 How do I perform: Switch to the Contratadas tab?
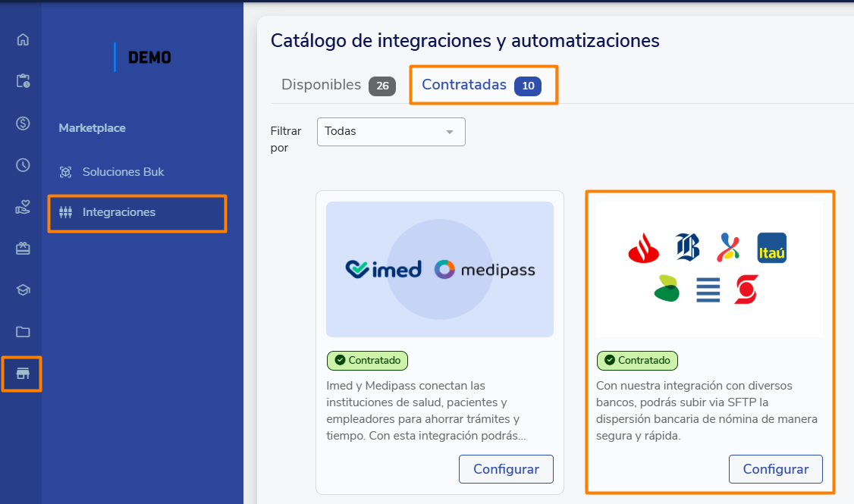pyautogui.click(x=464, y=85)
